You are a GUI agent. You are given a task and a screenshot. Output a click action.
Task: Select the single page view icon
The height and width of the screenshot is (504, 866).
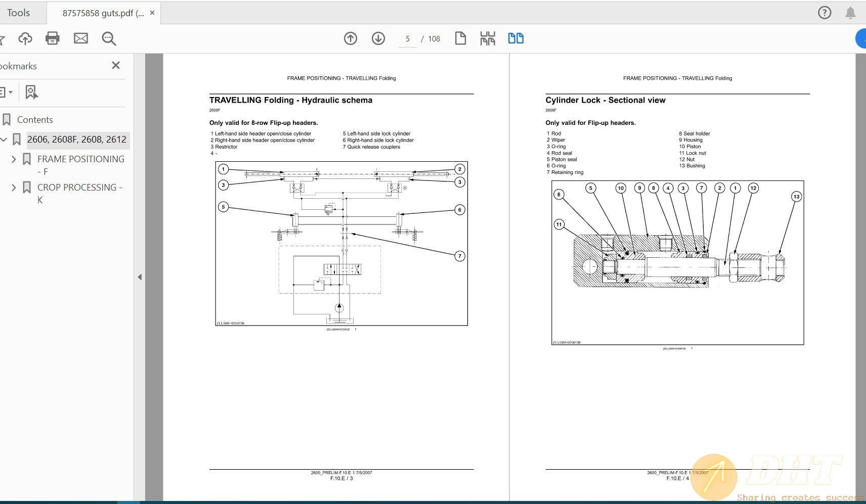[460, 38]
